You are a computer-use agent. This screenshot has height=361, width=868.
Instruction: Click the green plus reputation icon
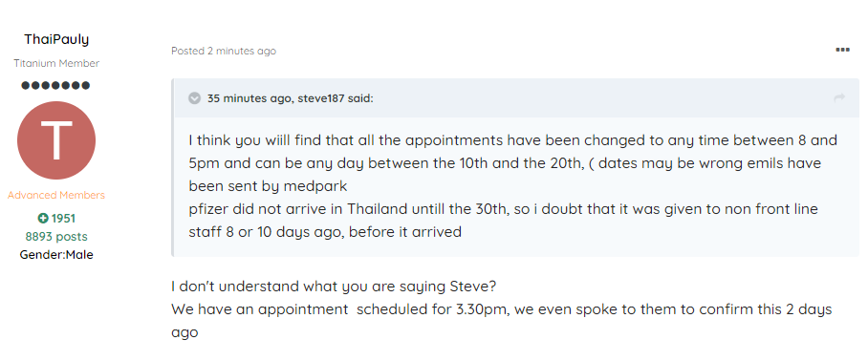[43, 219]
